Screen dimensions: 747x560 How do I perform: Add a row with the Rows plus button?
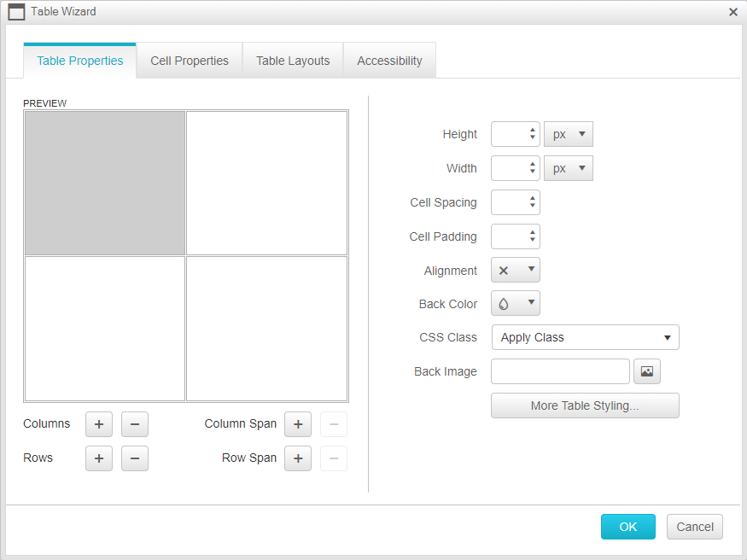tap(99, 458)
